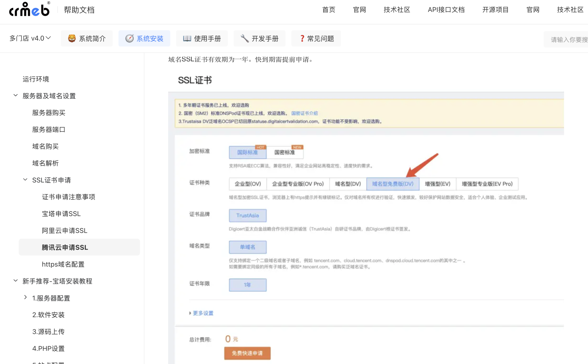Viewport: 588px width, 364px height.
Task: Click the lion icon beside 系统简介
Action: (71, 38)
